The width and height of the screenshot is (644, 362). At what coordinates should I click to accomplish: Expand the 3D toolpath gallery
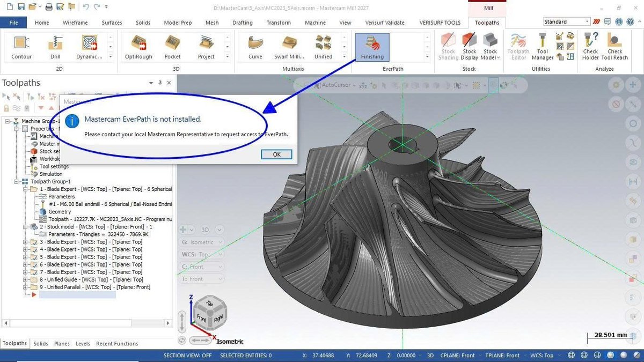tap(227, 56)
